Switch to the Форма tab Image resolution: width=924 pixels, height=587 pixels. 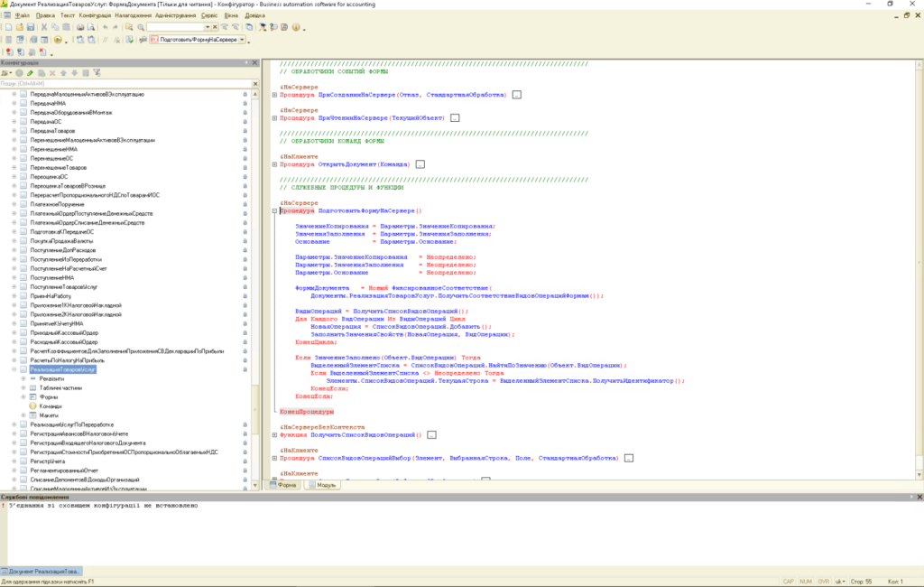click(285, 485)
